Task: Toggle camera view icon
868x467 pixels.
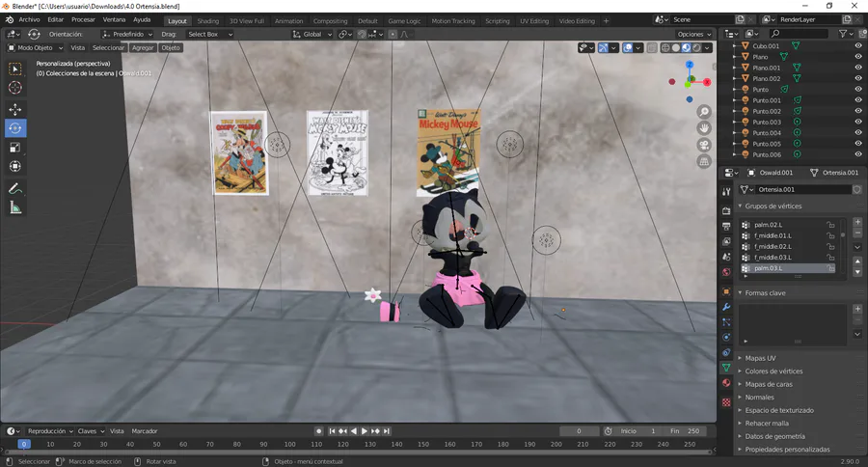Action: [x=704, y=145]
